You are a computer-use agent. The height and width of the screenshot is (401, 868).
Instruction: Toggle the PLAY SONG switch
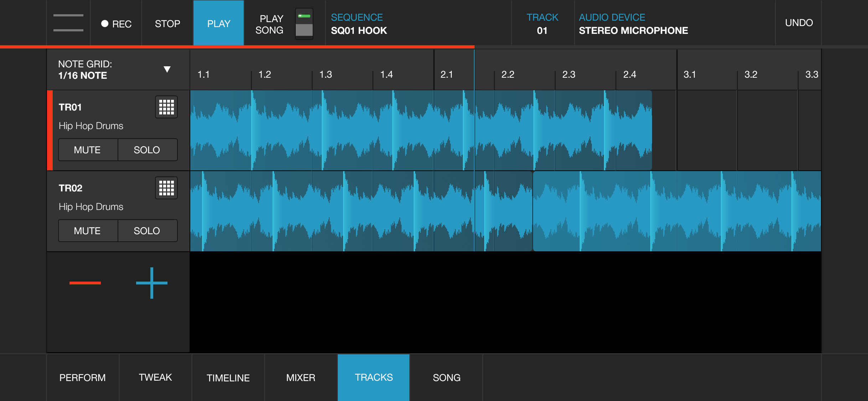pyautogui.click(x=304, y=24)
